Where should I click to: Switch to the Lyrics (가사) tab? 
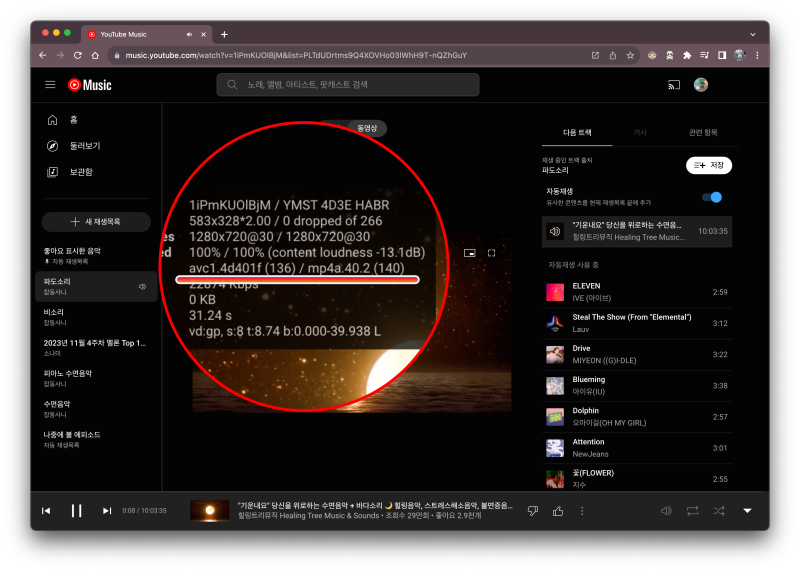(x=640, y=133)
